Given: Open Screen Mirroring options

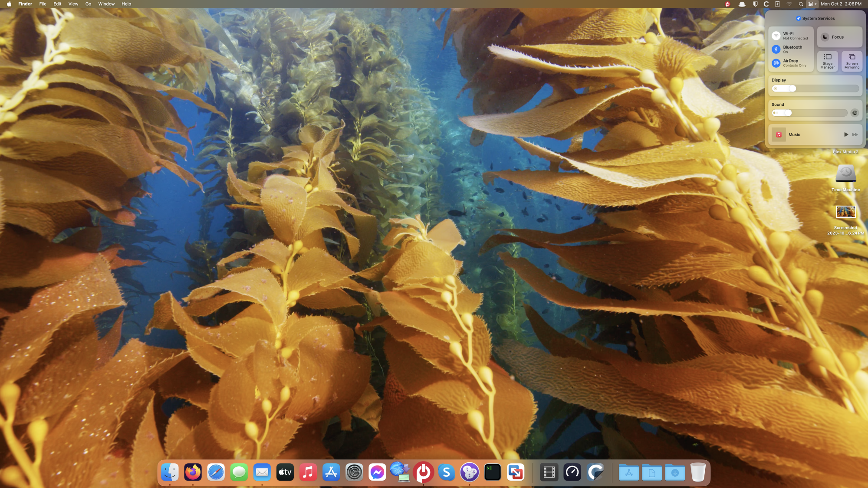Looking at the screenshot, I should pyautogui.click(x=852, y=61).
